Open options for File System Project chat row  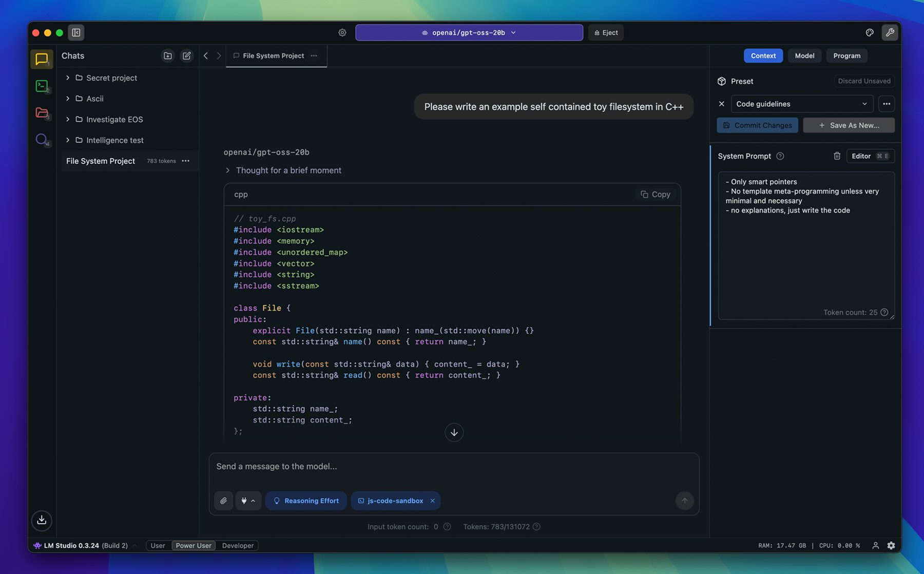[186, 161]
